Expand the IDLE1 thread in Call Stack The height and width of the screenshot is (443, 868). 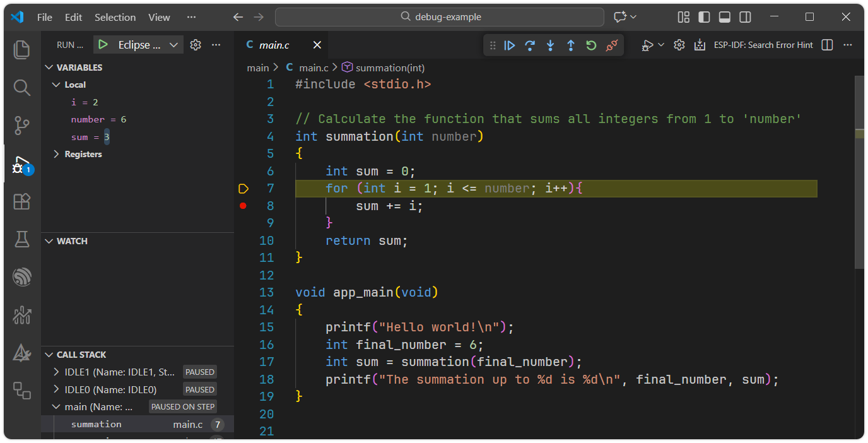[x=56, y=372]
